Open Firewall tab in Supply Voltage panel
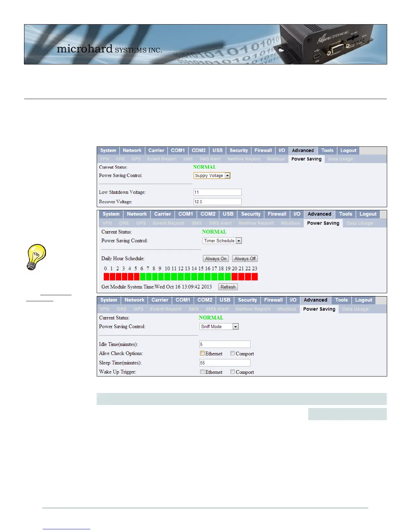The image size is (411, 532). point(263,150)
